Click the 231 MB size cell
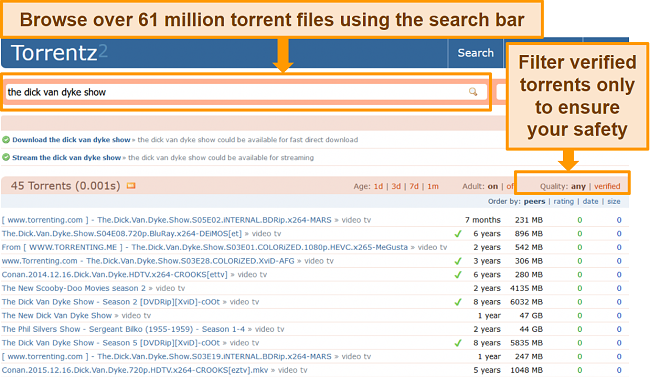Image resolution: width=650 pixels, height=377 pixels. (x=529, y=220)
